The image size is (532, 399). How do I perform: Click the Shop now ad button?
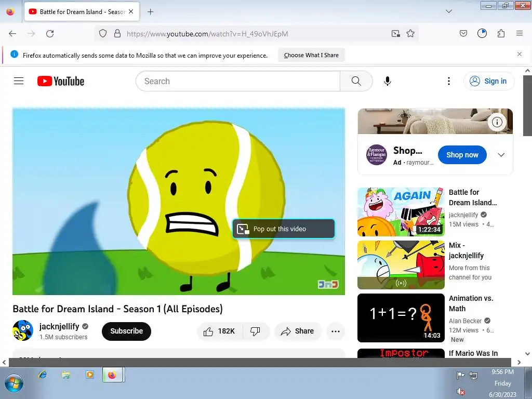click(462, 155)
